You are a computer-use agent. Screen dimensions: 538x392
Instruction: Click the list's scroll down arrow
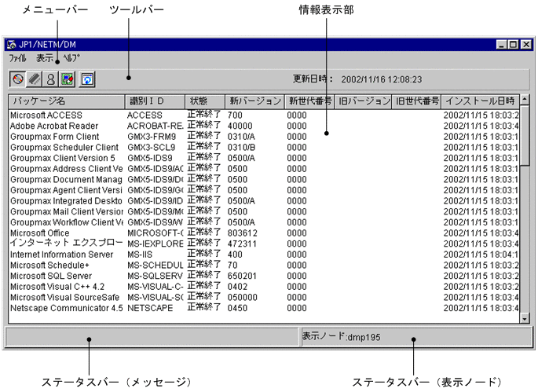[525, 318]
